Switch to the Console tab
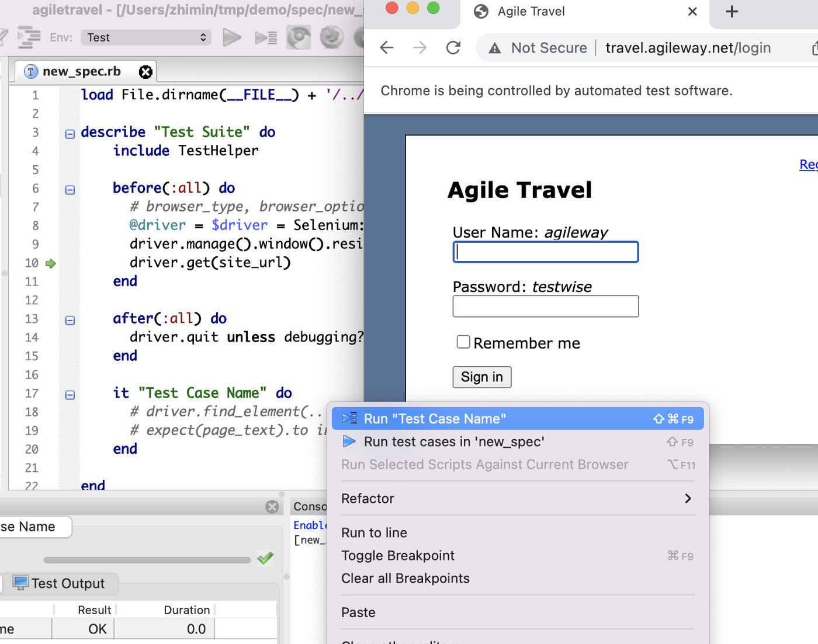Screen dimensions: 818x644 [x=309, y=506]
